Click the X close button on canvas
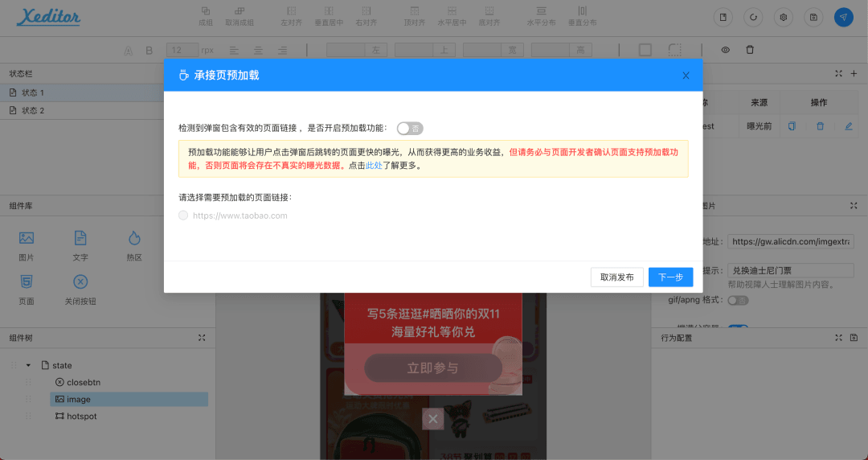 433,419
